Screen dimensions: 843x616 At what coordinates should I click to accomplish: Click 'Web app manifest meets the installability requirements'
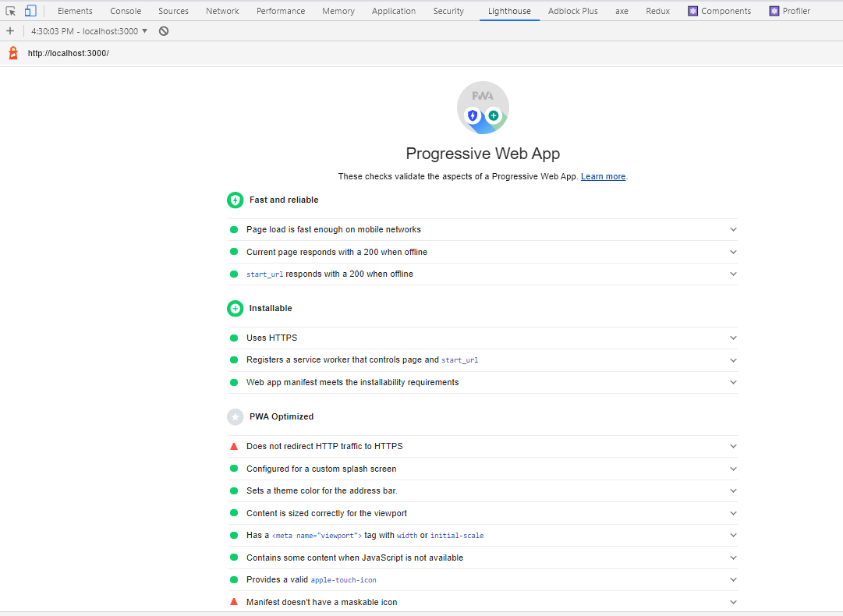tap(352, 383)
